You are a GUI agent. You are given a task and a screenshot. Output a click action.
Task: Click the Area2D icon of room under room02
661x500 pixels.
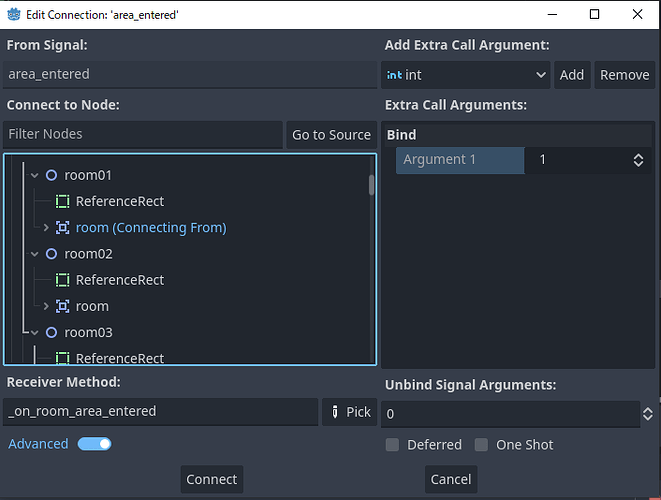click(62, 306)
